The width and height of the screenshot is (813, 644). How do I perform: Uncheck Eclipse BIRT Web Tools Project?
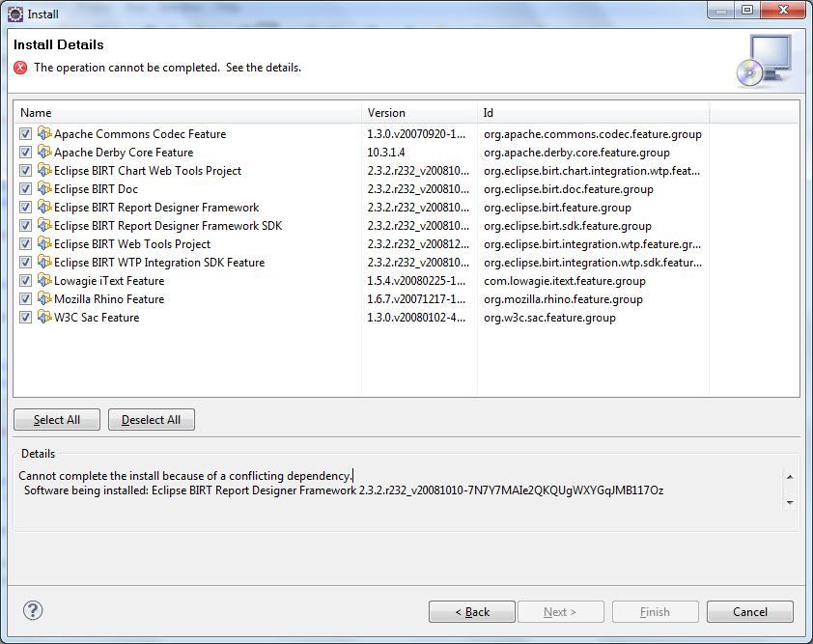(x=25, y=243)
